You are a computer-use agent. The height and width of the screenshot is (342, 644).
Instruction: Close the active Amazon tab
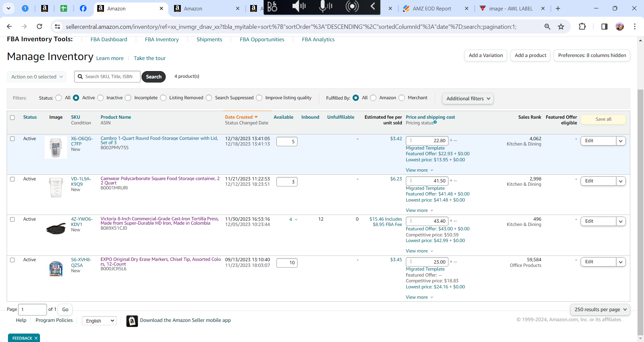click(x=161, y=8)
